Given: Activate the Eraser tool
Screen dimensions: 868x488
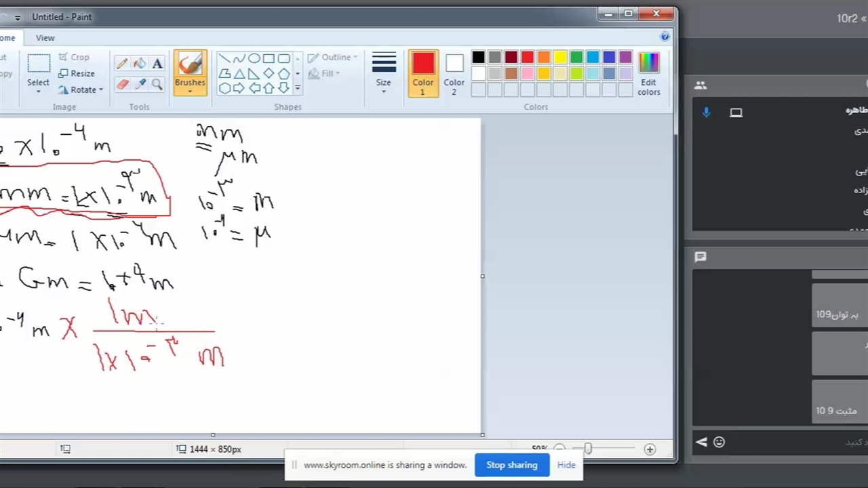Looking at the screenshot, I should 122,84.
